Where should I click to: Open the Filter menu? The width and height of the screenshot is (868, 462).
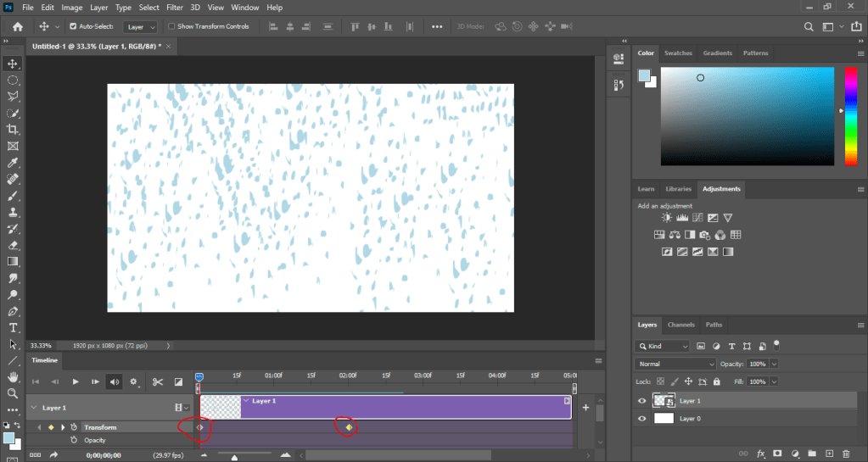click(174, 8)
